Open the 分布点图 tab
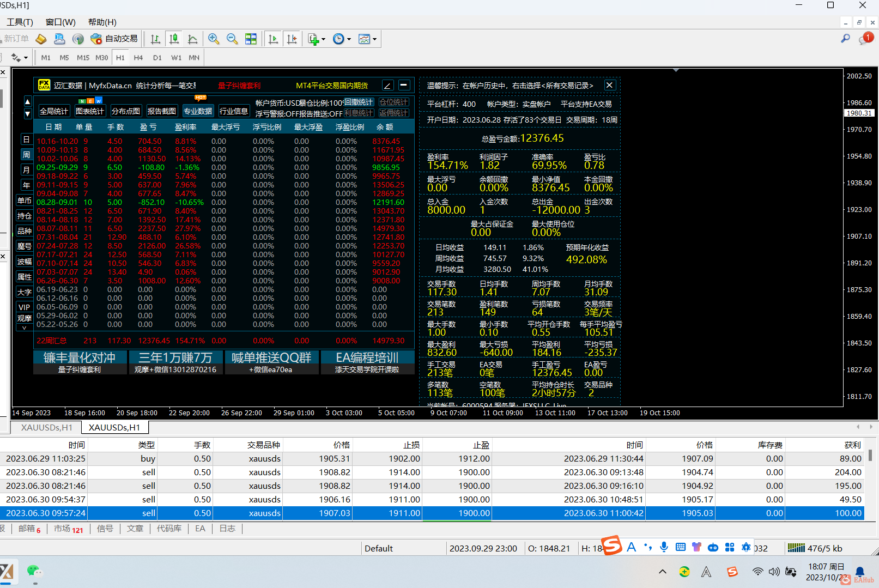This screenshot has width=879, height=588. 126,111
